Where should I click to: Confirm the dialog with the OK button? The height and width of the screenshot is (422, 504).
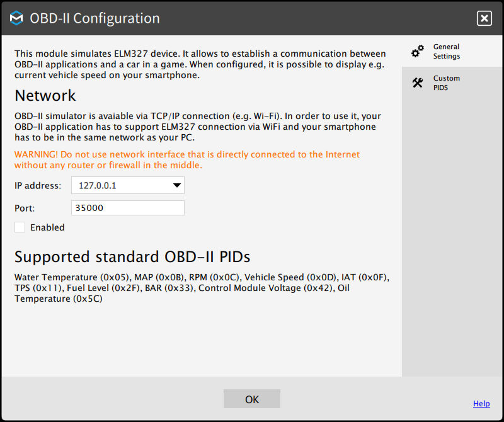251,399
